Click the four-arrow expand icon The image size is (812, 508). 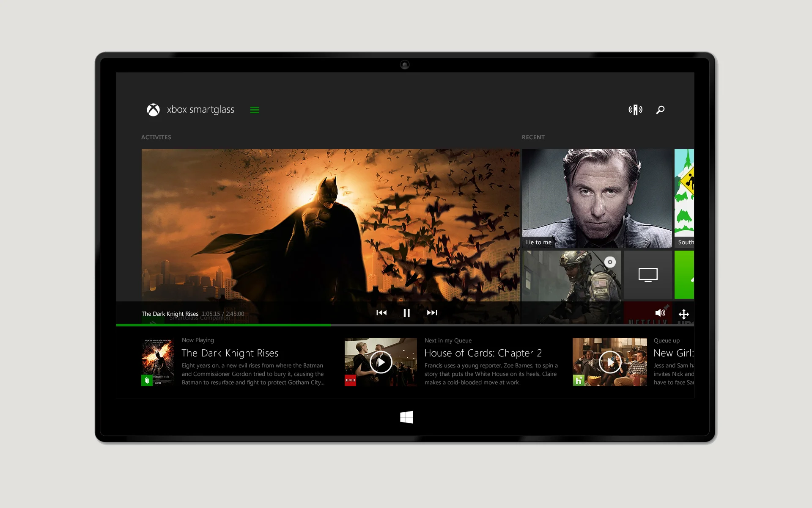683,314
